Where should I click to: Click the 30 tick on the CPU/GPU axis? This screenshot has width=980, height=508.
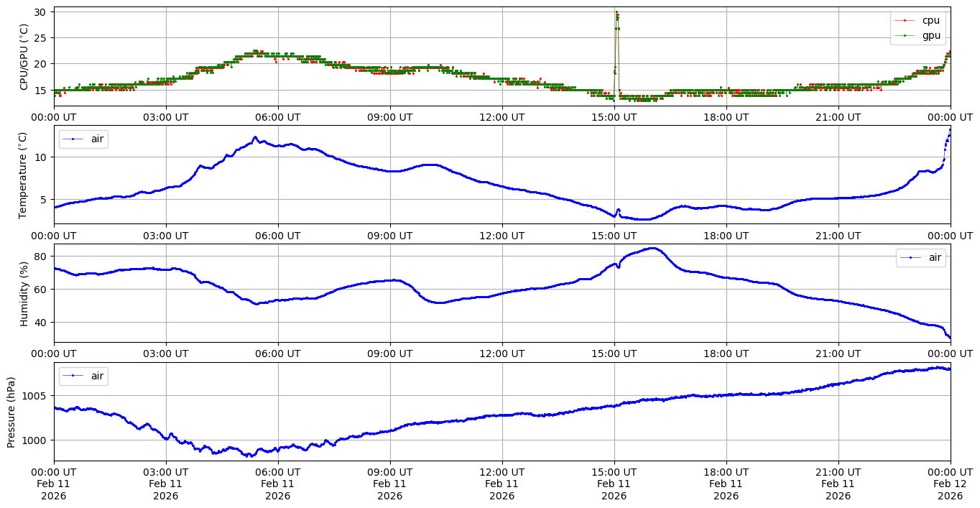[40, 12]
